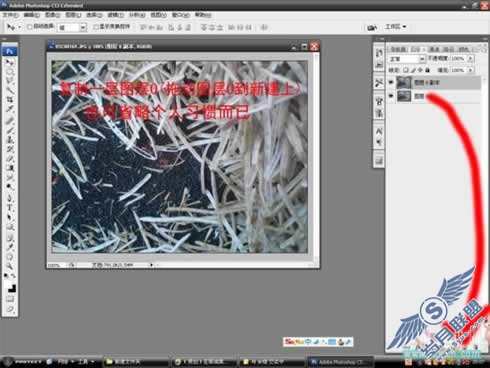Select the Move tool in the toolbox
The image size is (490, 368).
[x=10, y=62]
